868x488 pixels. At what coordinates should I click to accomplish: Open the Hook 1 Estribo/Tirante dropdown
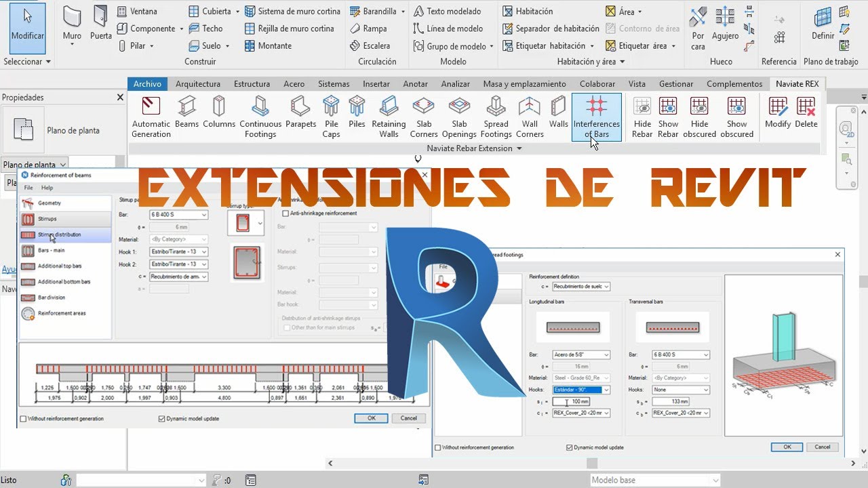(178, 251)
